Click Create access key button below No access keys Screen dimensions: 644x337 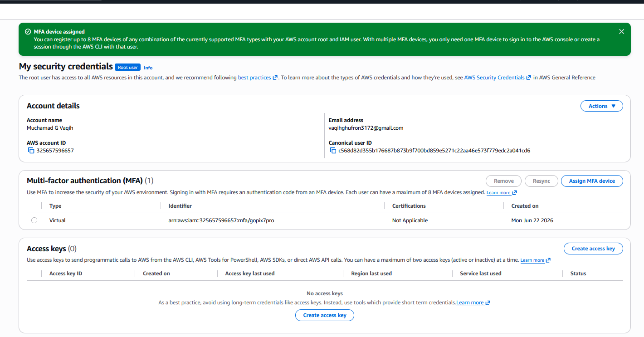click(x=325, y=315)
